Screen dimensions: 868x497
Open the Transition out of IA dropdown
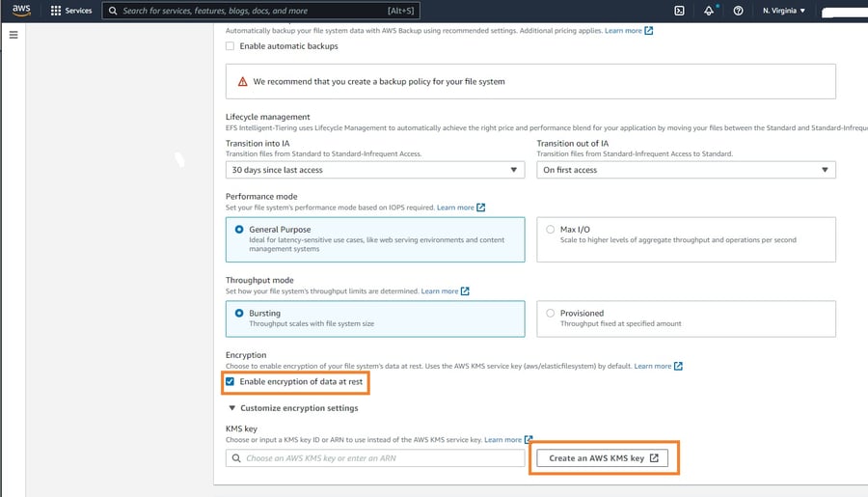[x=686, y=170]
